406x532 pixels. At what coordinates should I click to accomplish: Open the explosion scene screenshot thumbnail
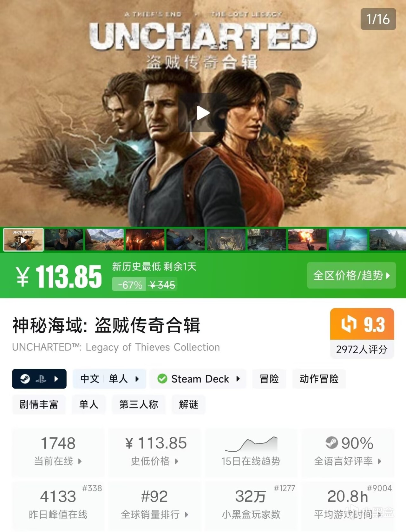pos(307,240)
